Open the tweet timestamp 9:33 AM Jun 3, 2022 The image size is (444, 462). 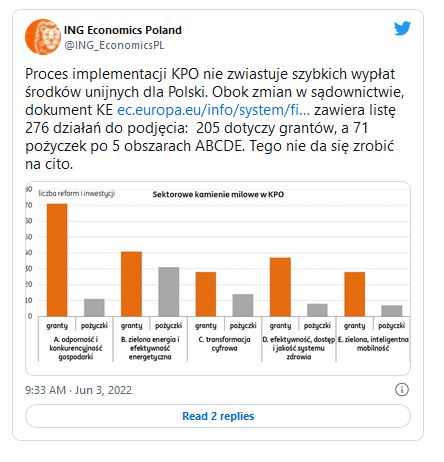pos(79,390)
